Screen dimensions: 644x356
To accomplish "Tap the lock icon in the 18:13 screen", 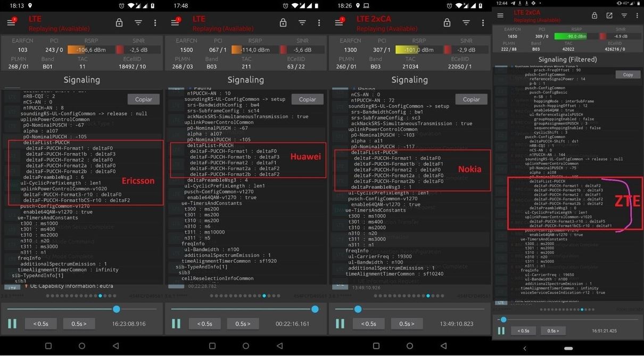I will click(x=119, y=23).
